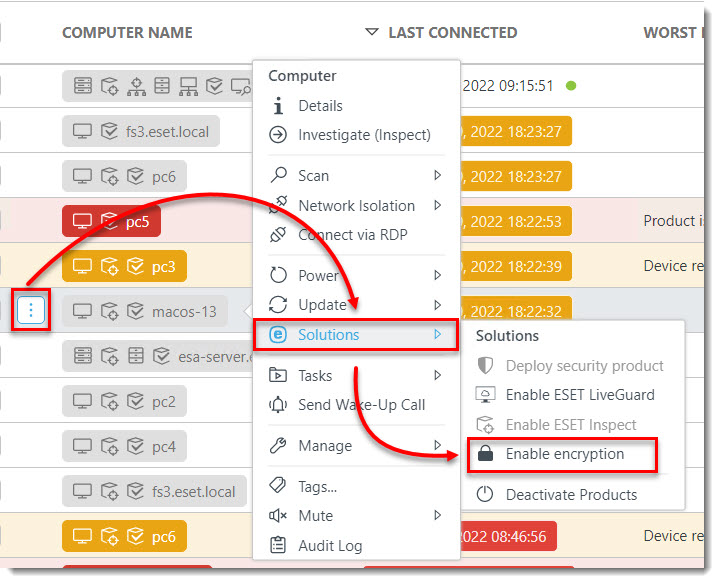Click the ESET LiveGuard monitor cloud icon
Image resolution: width=719 pixels, height=583 pixels.
click(485, 394)
